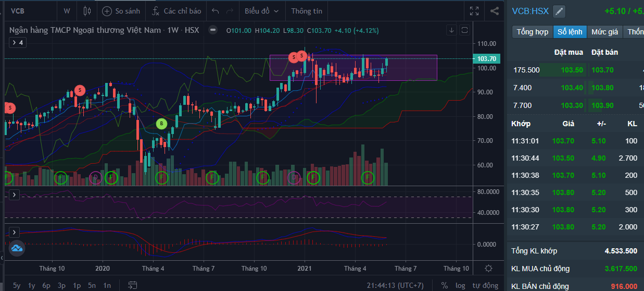Switch to Tổng hợp tab
Viewport: 644px width, 291px height.
[532, 32]
